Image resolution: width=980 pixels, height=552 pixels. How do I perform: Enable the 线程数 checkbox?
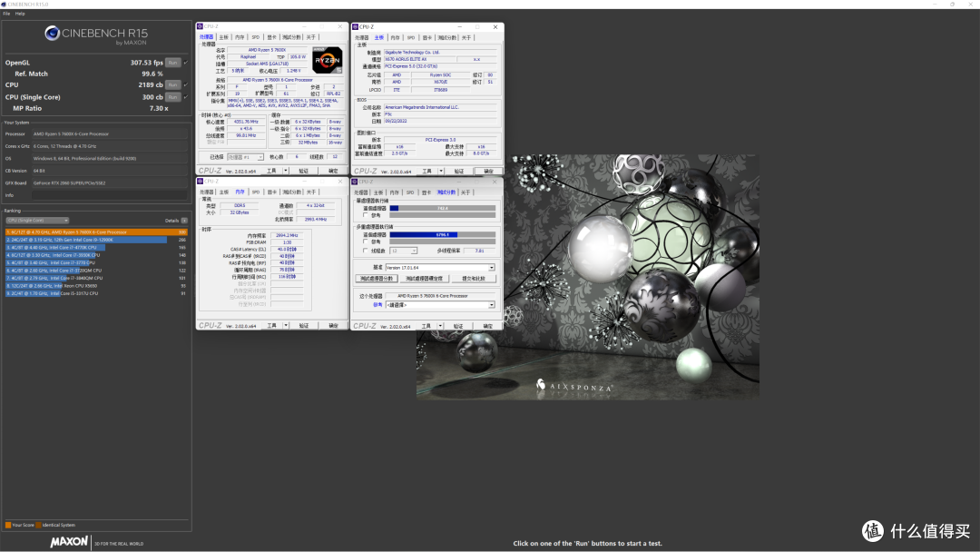coord(366,251)
